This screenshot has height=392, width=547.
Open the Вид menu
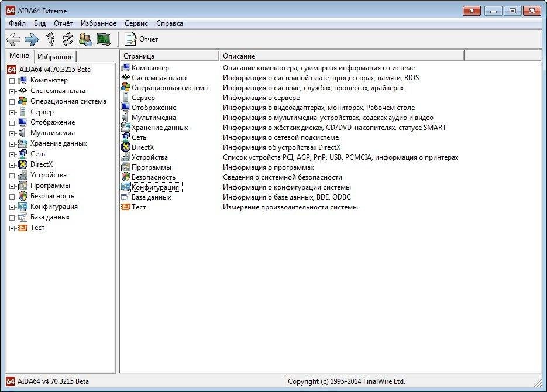tap(40, 23)
